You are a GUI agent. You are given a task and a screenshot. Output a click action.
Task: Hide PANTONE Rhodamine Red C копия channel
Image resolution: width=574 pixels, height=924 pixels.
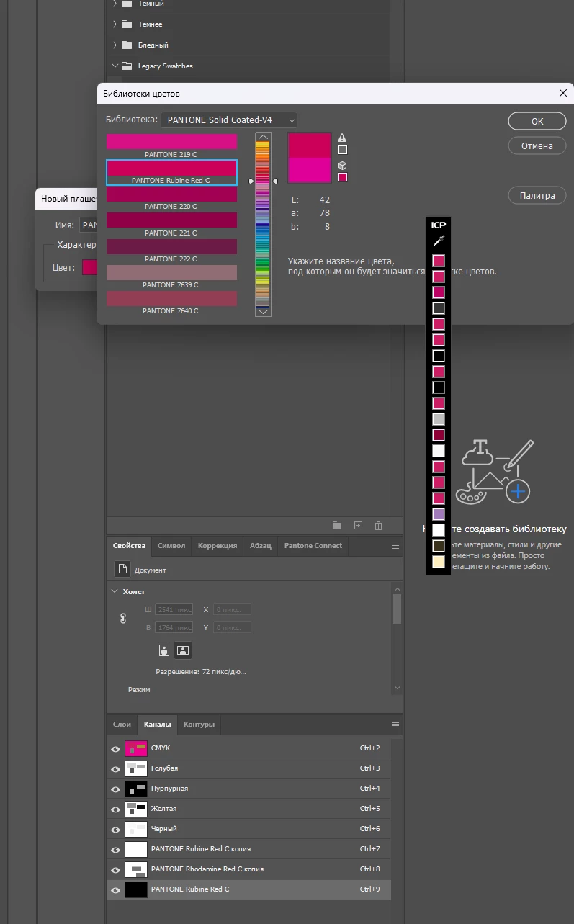115,870
